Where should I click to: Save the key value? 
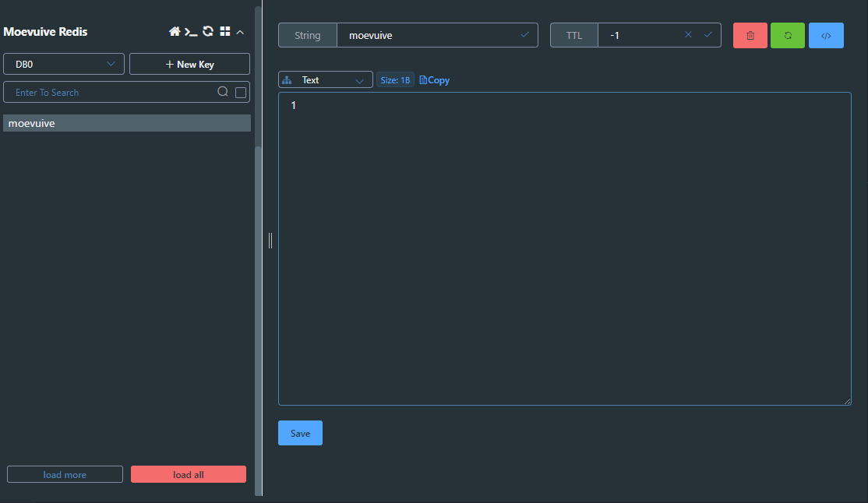point(300,433)
